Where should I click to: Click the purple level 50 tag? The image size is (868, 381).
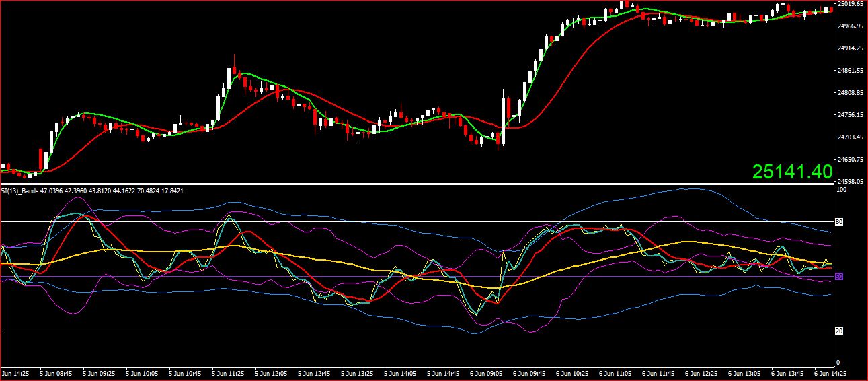point(838,276)
